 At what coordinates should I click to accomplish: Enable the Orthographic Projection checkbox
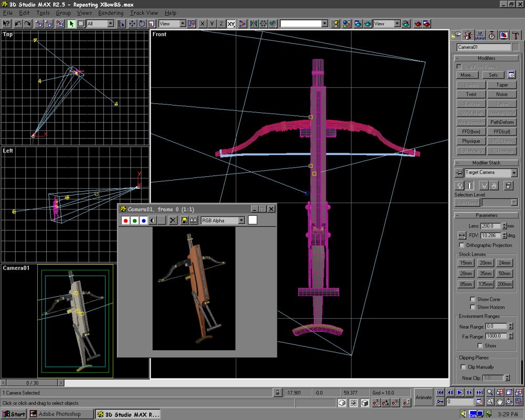click(x=462, y=245)
